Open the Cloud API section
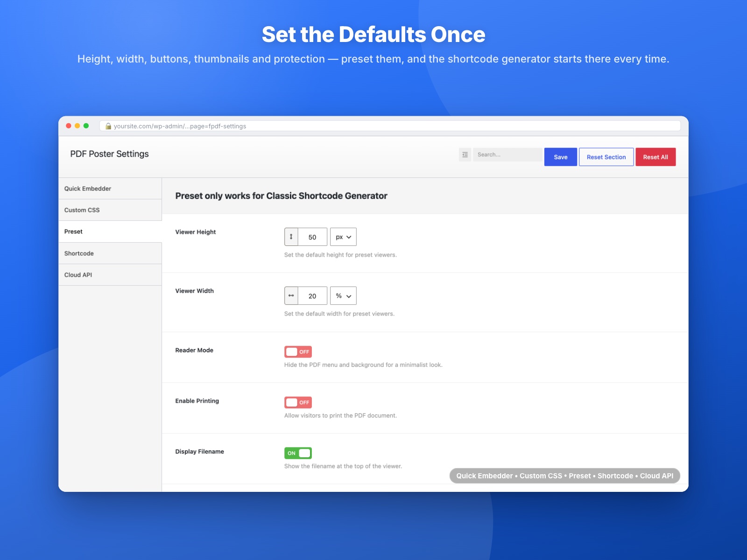The width and height of the screenshot is (747, 560). (110, 275)
